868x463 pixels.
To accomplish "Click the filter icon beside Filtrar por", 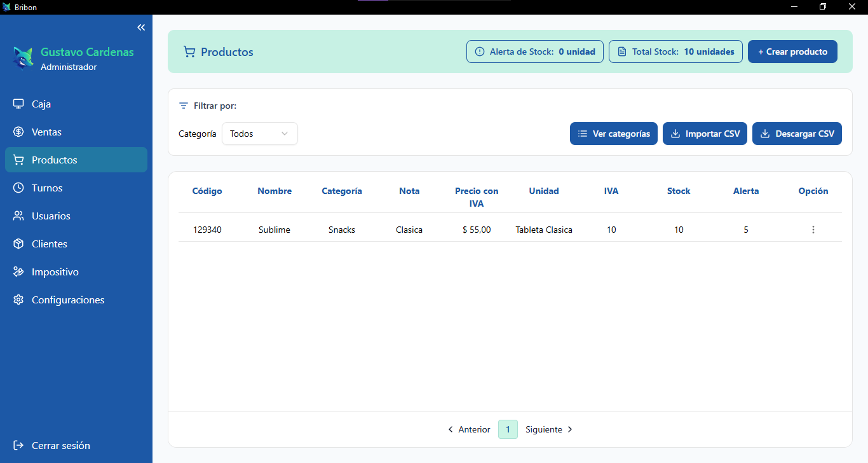I will pos(184,106).
